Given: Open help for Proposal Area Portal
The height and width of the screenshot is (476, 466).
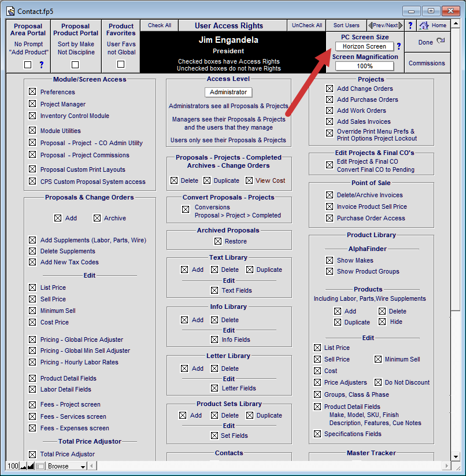Looking at the screenshot, I should tap(42, 65).
